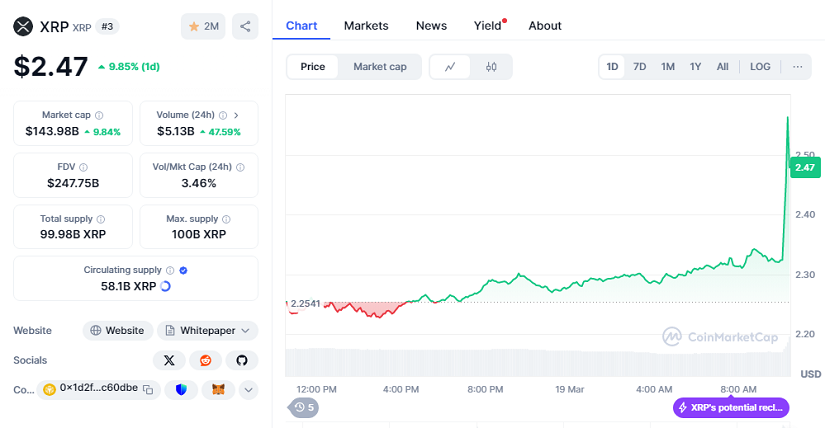Screen dimensions: 825x428
Task: Toggle the LOG scale on the chart
Action: tap(760, 67)
